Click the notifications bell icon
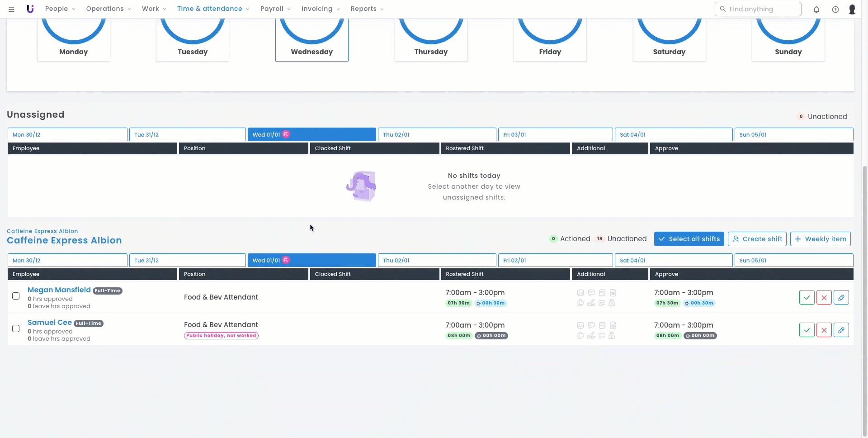The width and height of the screenshot is (868, 438). 816,9
